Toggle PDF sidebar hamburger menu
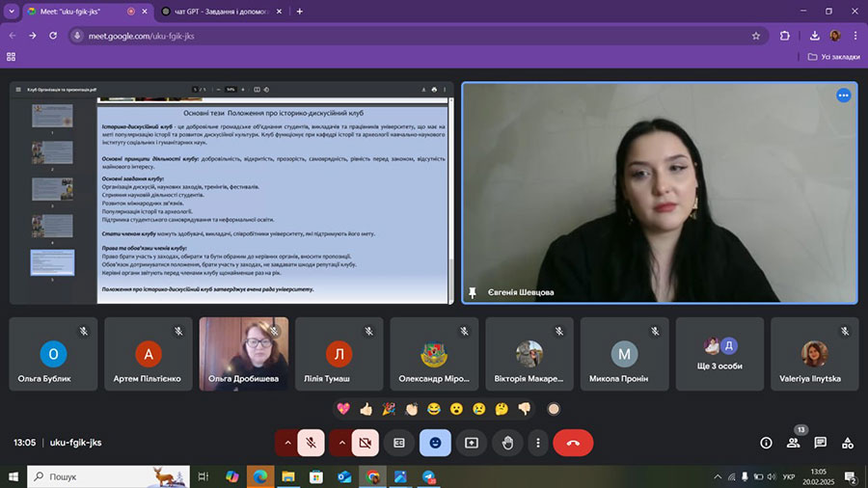This screenshot has width=868, height=488. pyautogui.click(x=18, y=89)
